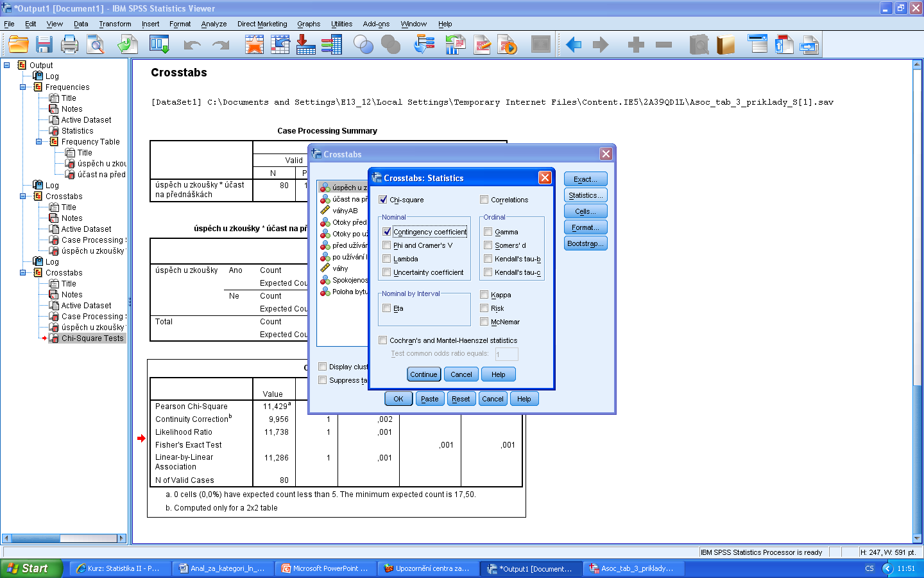Toggle the Contingency coefficient checkbox
The height and width of the screenshot is (578, 924).
(x=387, y=232)
